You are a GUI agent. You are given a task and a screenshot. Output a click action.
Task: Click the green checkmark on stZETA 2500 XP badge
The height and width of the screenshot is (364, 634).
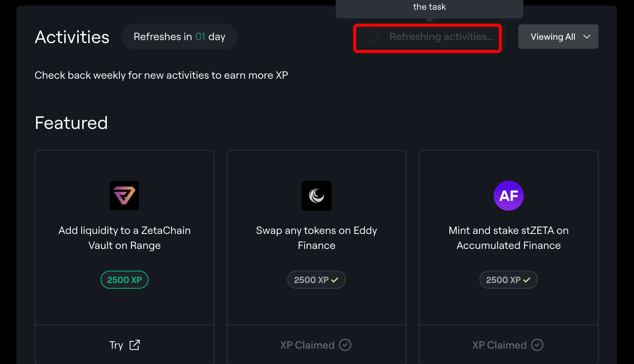click(527, 280)
